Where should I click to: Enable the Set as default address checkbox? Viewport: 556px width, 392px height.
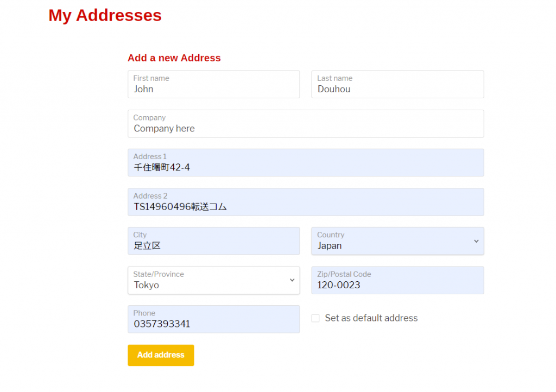click(315, 318)
